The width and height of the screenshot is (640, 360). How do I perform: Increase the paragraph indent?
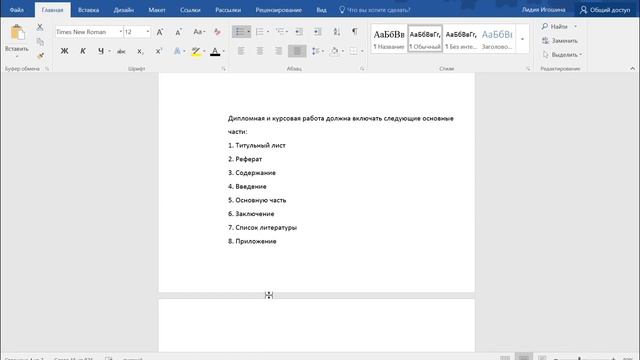tap(317, 31)
